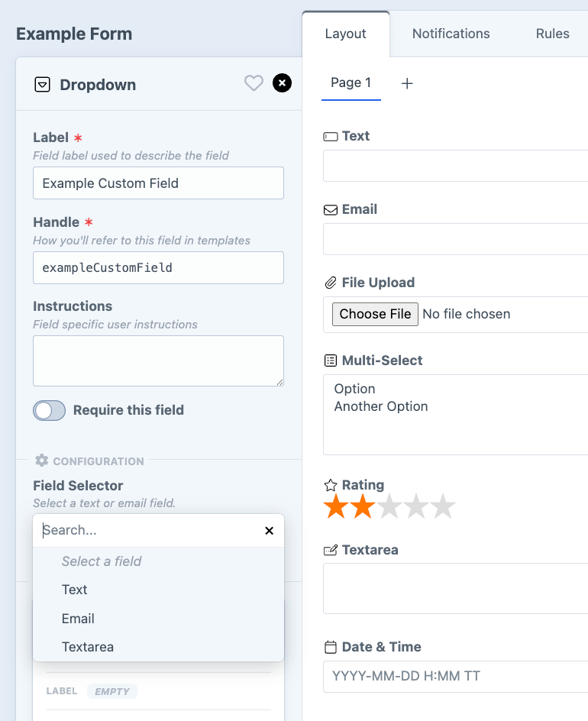Pick Textarea from the field selector
The image size is (588, 721).
88,647
